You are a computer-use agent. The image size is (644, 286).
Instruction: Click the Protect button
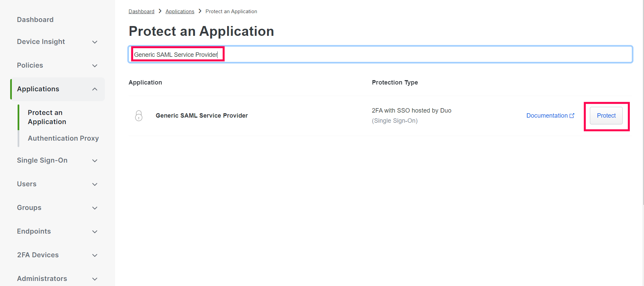point(606,116)
